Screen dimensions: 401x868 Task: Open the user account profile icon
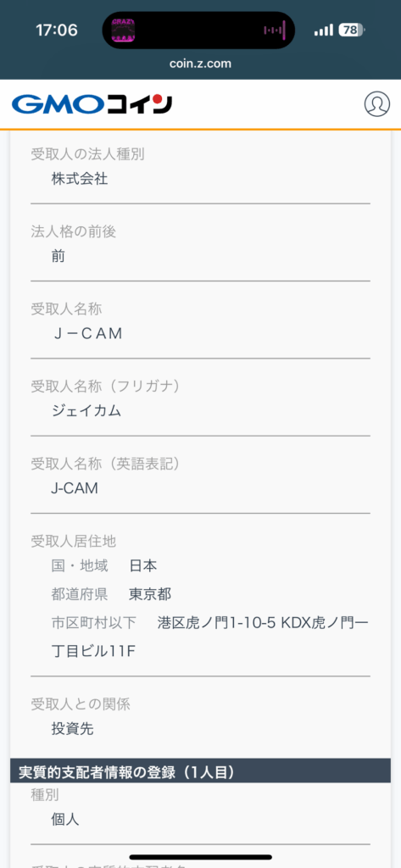point(376,103)
